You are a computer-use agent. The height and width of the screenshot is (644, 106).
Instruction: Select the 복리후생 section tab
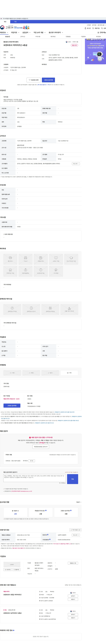pos(53,36)
